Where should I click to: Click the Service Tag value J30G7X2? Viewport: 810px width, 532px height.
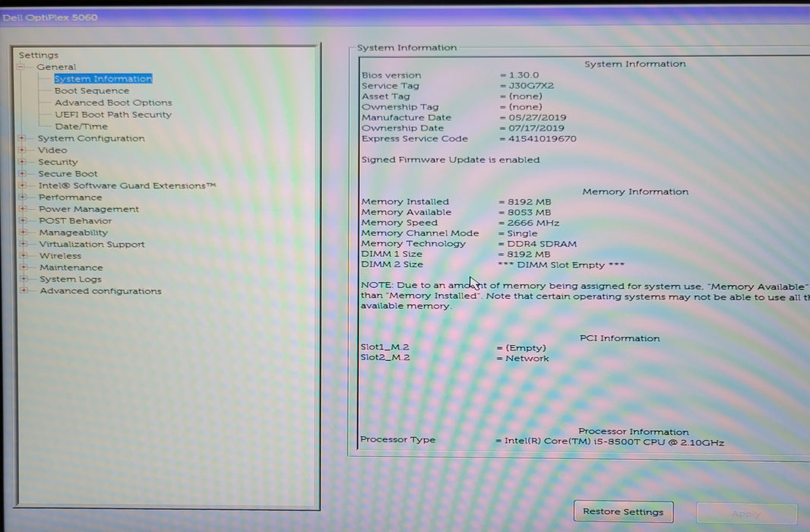[531, 86]
